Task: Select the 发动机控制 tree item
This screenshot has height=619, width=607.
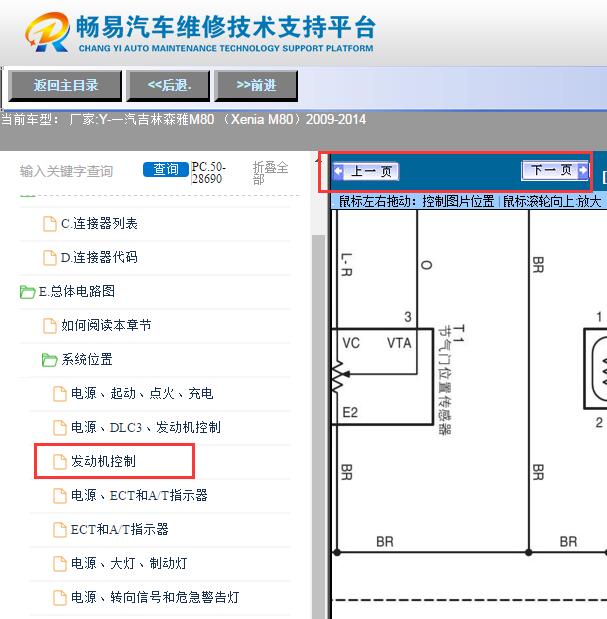Action: pyautogui.click(x=103, y=461)
